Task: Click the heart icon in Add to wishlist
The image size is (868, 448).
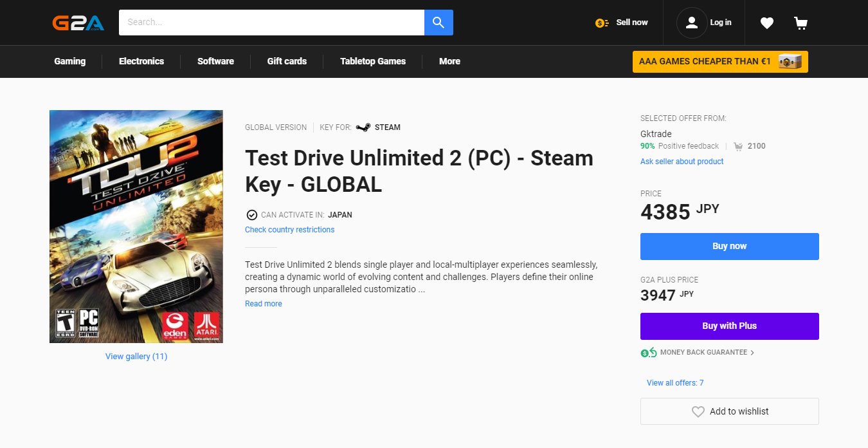Action: (x=698, y=411)
